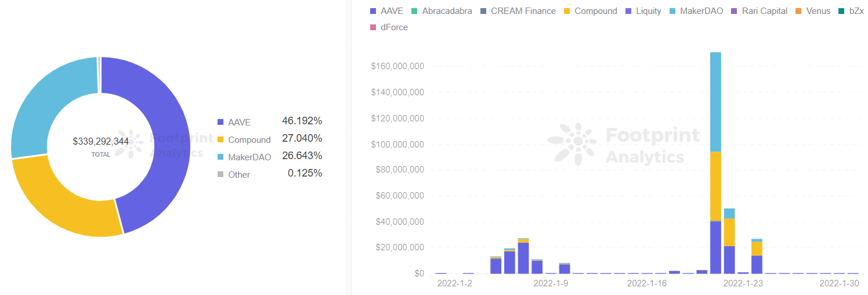This screenshot has height=295, width=868.
Task: Click the bZx teal legend square
Action: 841,11
